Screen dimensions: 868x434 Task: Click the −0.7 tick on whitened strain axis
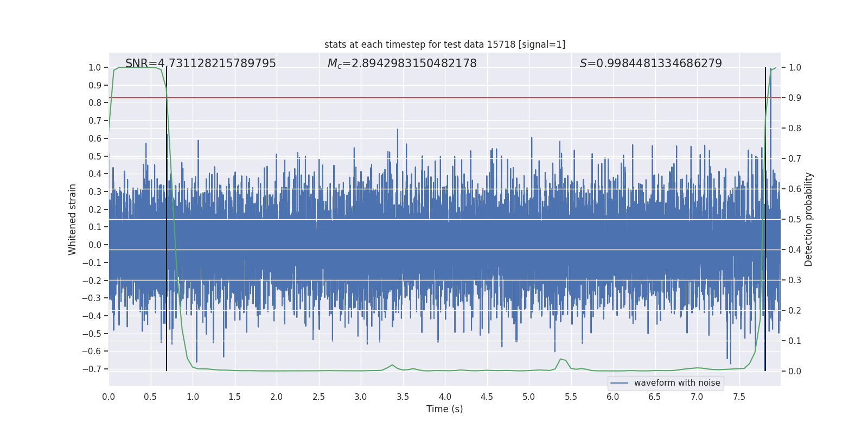94,369
